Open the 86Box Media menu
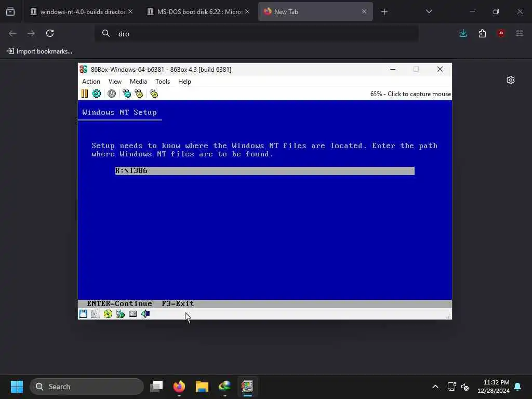The height and width of the screenshot is (399, 532). click(x=138, y=82)
